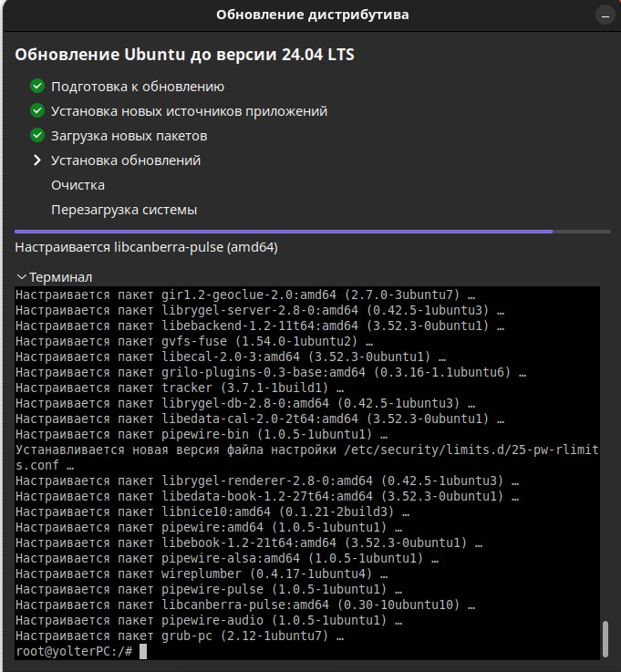The height and width of the screenshot is (672, 621).
Task: Click terminal line with librygel-server-2.8-0
Action: click(x=260, y=310)
